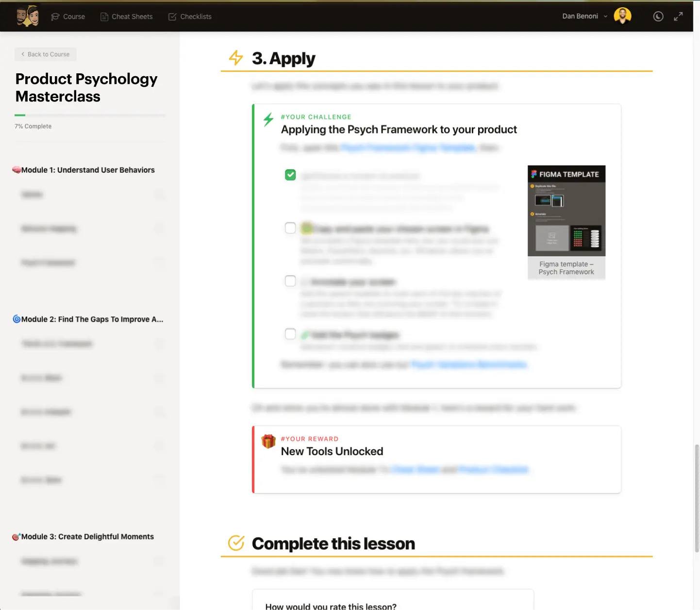The width and height of the screenshot is (700, 610).
Task: Click the checkmark circle by Complete this lesson
Action: [236, 543]
